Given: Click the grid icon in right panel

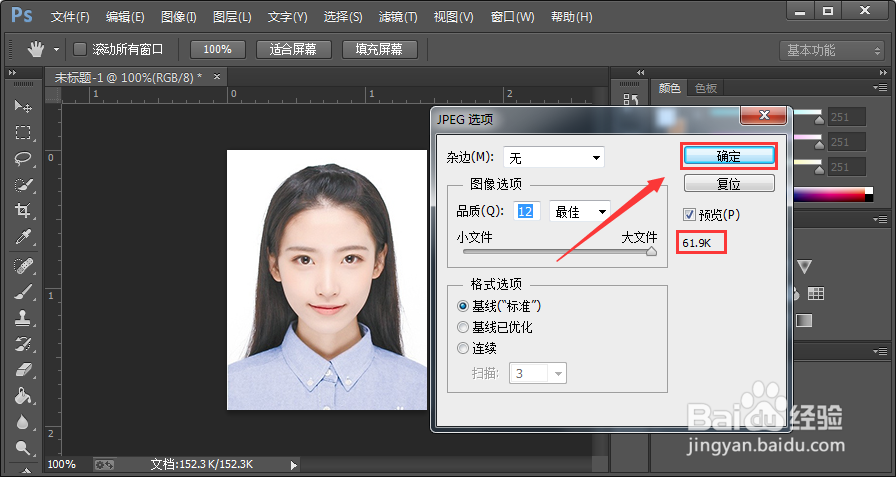Looking at the screenshot, I should tap(815, 293).
